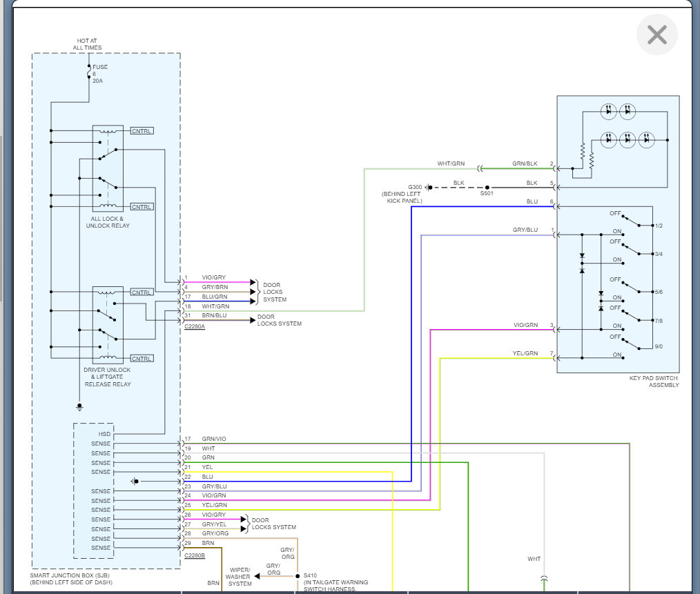Image resolution: width=700 pixels, height=594 pixels.
Task: Select the BRN/BLU wire label at pin 31
Action: pyautogui.click(x=214, y=315)
